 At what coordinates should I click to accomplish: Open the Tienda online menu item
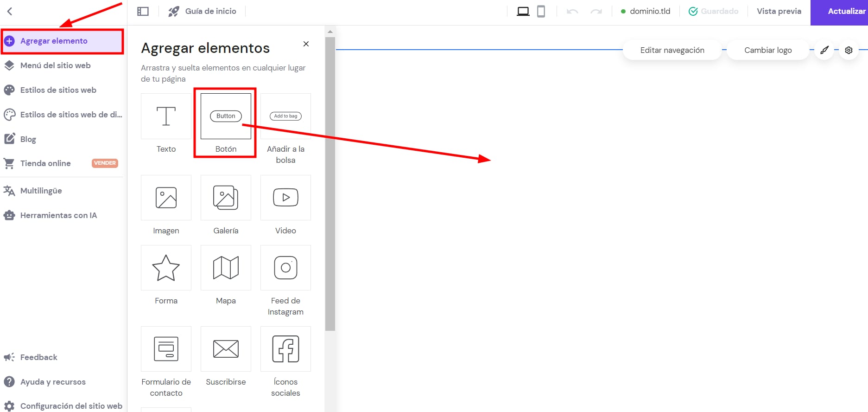[x=45, y=163]
